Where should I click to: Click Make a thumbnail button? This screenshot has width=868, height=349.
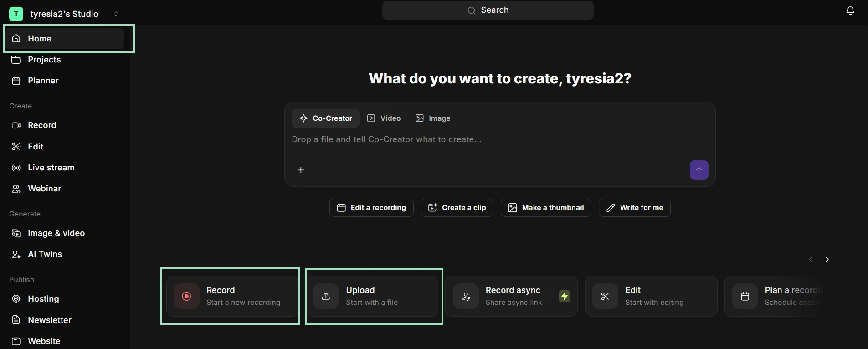point(546,208)
